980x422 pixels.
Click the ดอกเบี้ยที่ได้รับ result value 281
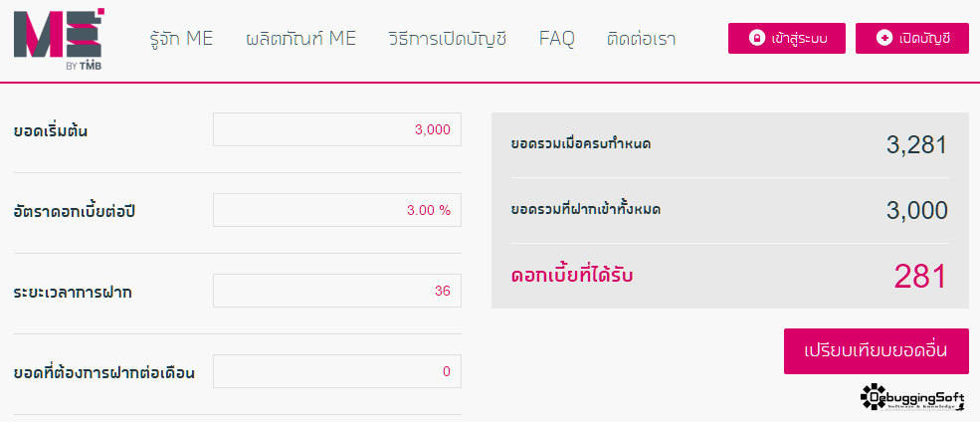(x=920, y=277)
